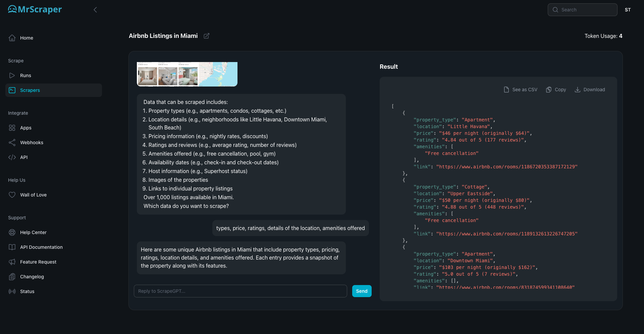Click the API code brackets icon
The height and width of the screenshot is (334, 644).
pos(12,157)
